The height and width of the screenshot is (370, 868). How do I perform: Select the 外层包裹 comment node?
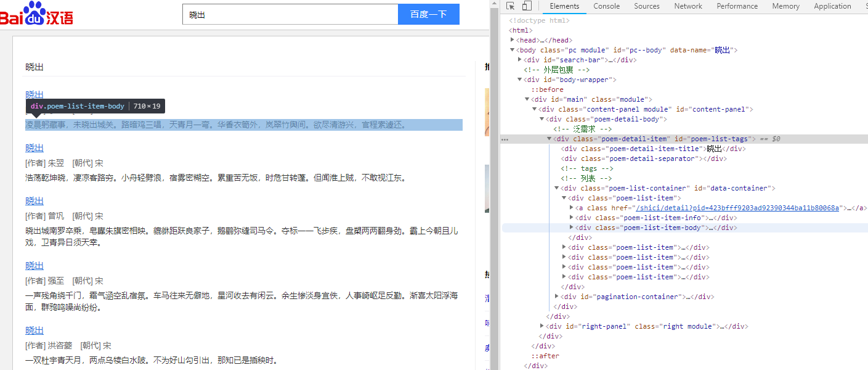pyautogui.click(x=557, y=70)
